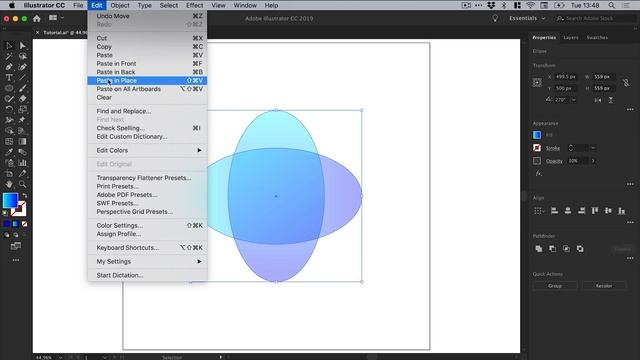Select the Selection tool arrow

[9, 45]
